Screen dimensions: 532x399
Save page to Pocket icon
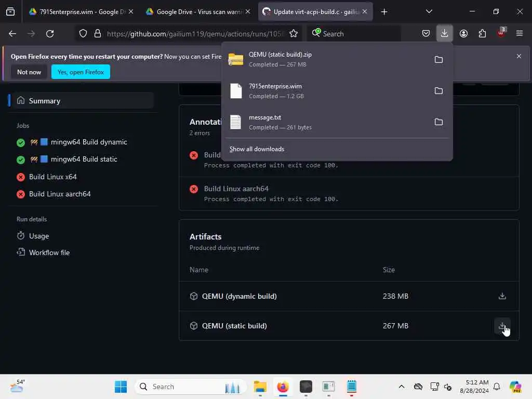426,34
